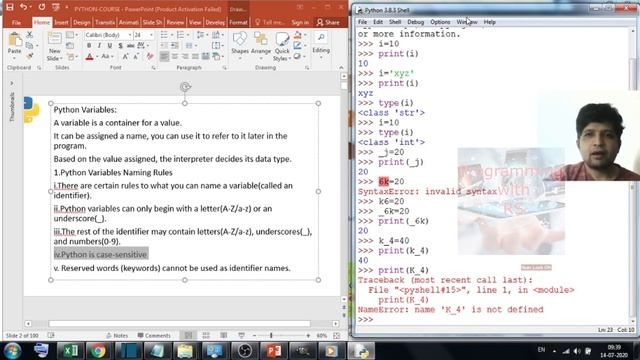Viewport: 640px width, 360px height.
Task: Toggle right text alignment
Action: [x=185, y=56]
